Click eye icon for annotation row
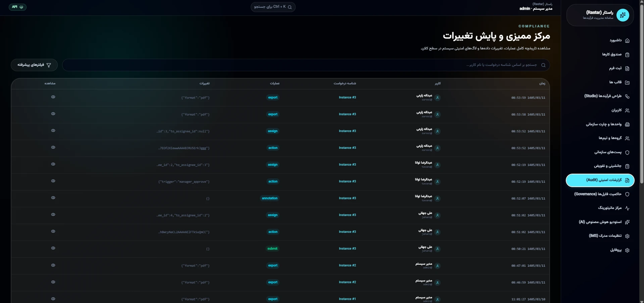 pyautogui.click(x=53, y=198)
